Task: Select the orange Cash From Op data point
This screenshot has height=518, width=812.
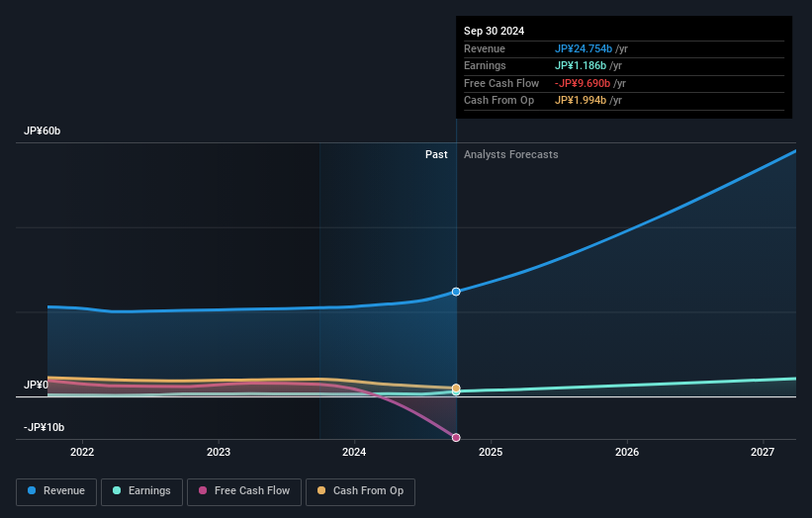Action: pyautogui.click(x=456, y=388)
